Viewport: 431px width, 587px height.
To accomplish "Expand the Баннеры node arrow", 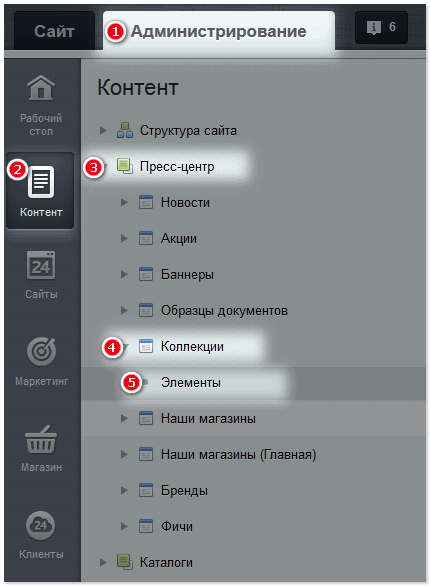I will tap(124, 274).
